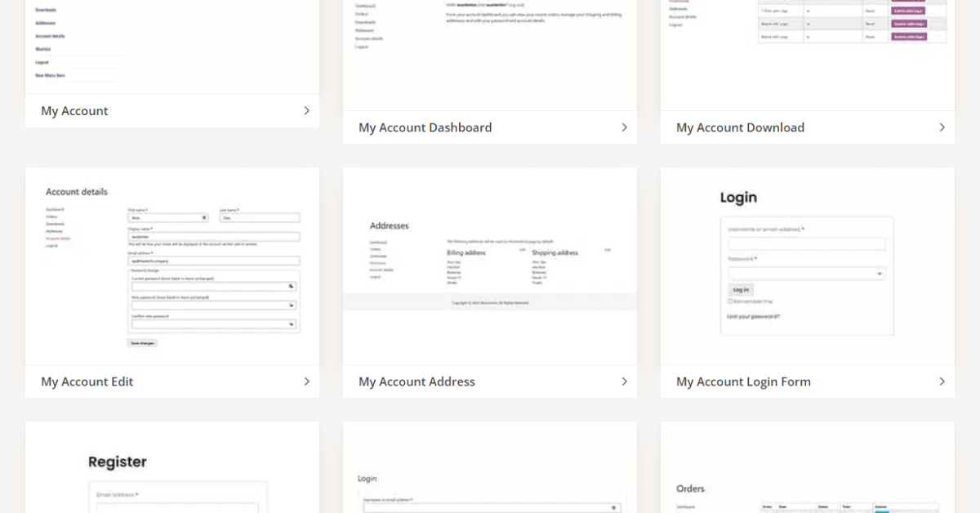Open the password field dropdown in Login preview

880,273
